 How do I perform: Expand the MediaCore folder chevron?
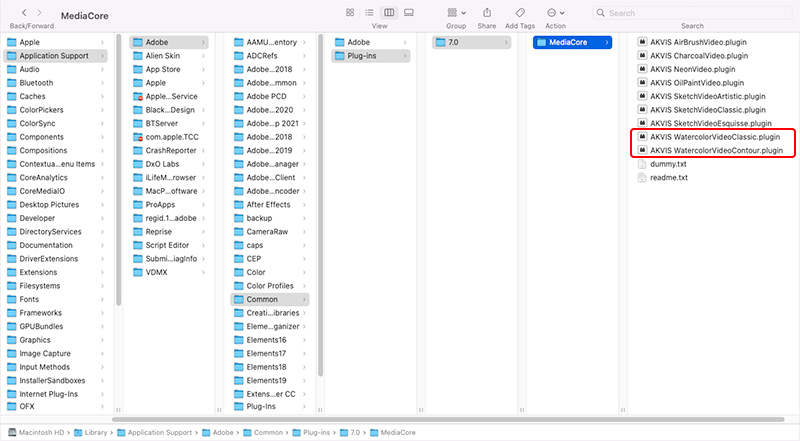tap(607, 42)
